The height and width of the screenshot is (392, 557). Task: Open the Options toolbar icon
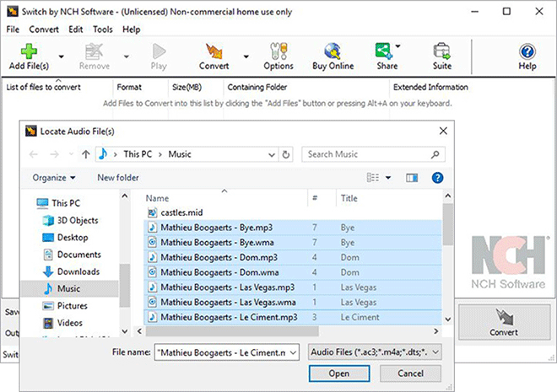tap(278, 56)
